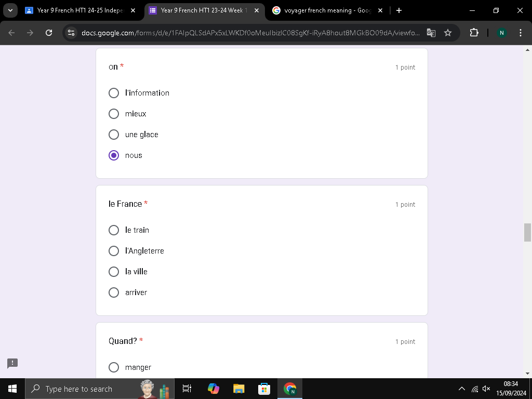Screen dimensions: 532x399
Task: Open the Windows Start menu
Action: (12, 389)
